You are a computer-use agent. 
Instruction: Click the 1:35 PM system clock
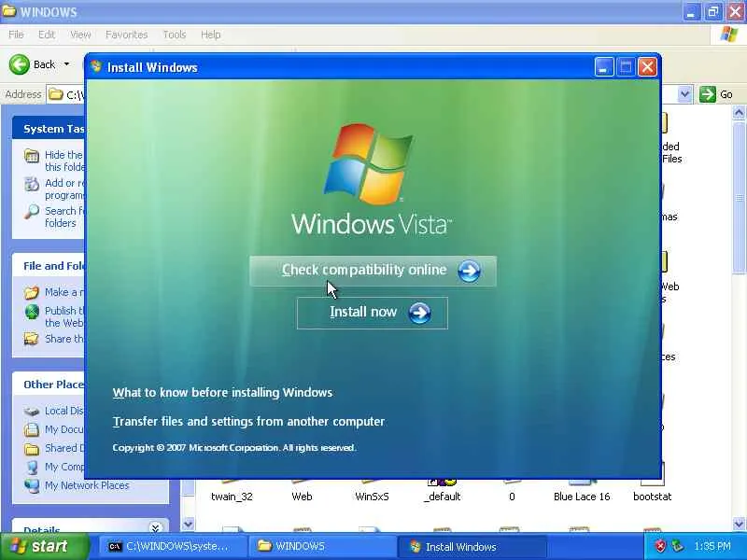(x=712, y=547)
